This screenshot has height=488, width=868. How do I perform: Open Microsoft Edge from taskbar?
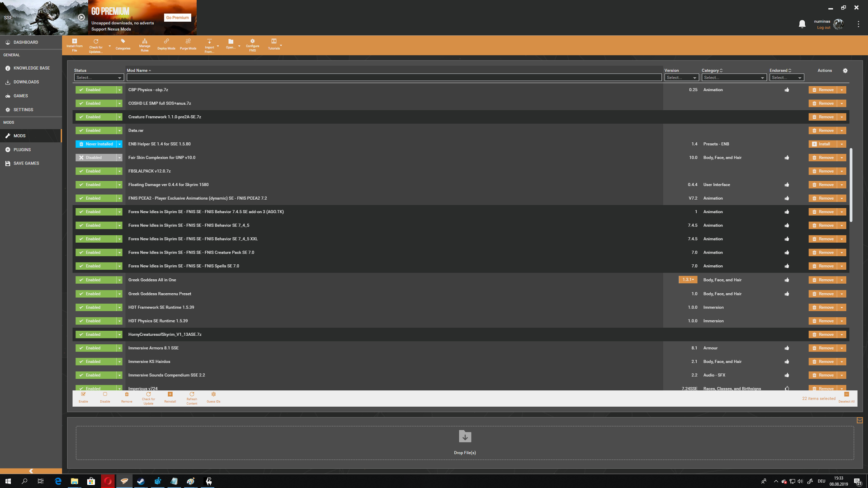[x=58, y=481]
